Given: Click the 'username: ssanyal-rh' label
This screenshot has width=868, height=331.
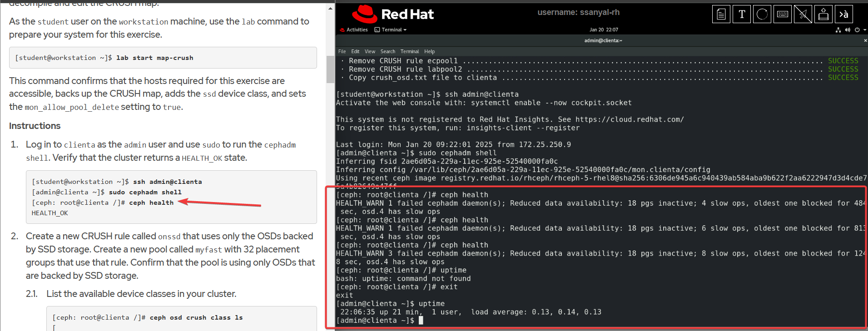Looking at the screenshot, I should pyautogui.click(x=578, y=12).
